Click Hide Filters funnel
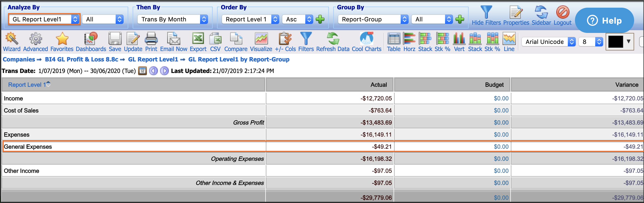The image size is (644, 203). coord(486,15)
